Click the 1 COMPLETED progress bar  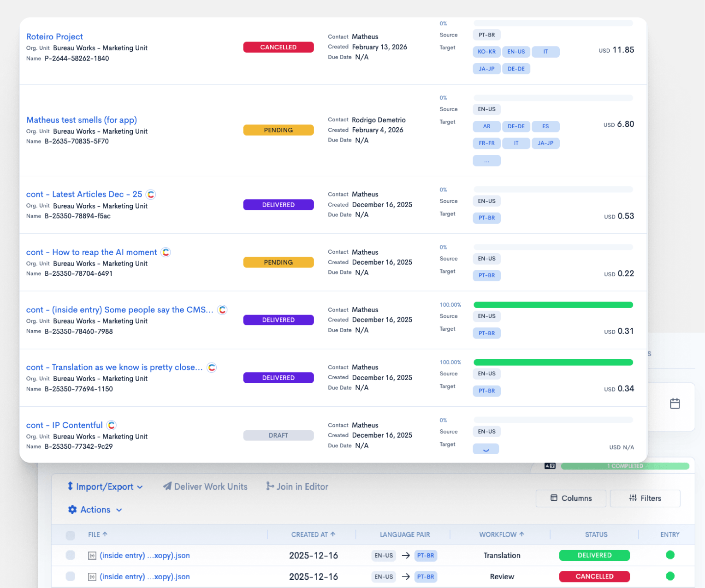point(625,466)
